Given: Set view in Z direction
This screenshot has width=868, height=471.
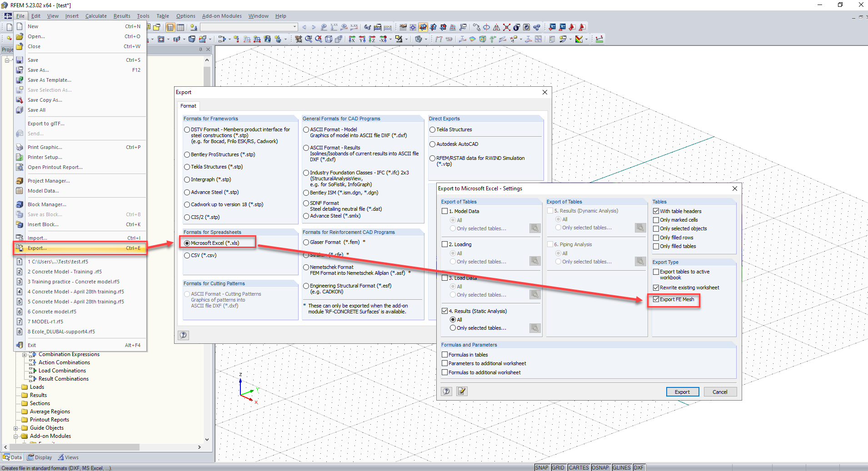Looking at the screenshot, I should click(372, 39).
